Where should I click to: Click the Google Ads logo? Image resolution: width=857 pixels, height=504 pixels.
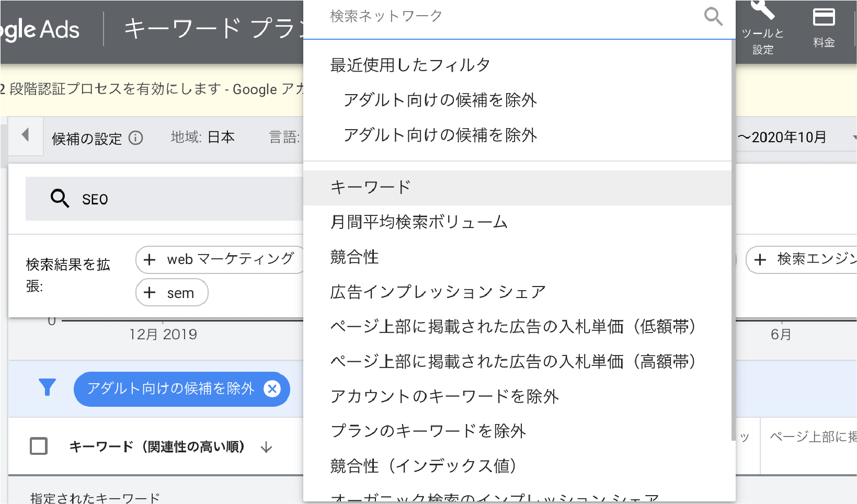click(x=39, y=29)
